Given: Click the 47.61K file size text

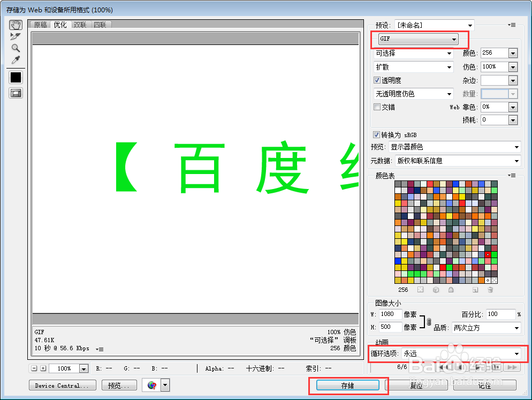Looking at the screenshot, I should [44, 340].
